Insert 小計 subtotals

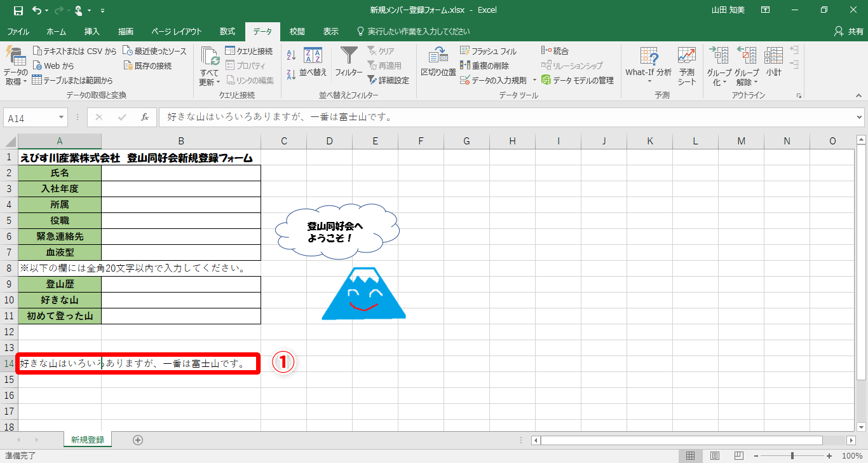tap(773, 62)
